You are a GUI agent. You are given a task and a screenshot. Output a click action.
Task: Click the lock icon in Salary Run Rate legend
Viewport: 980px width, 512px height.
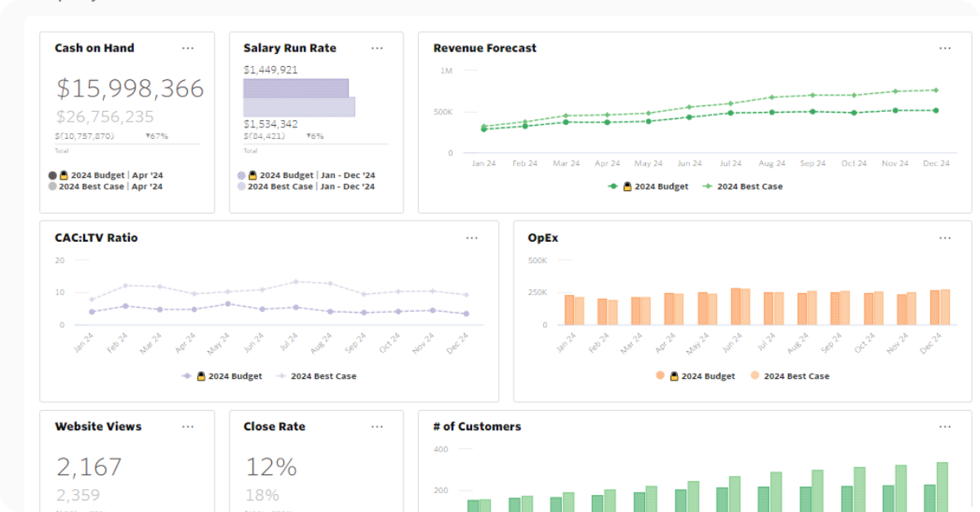click(x=252, y=176)
